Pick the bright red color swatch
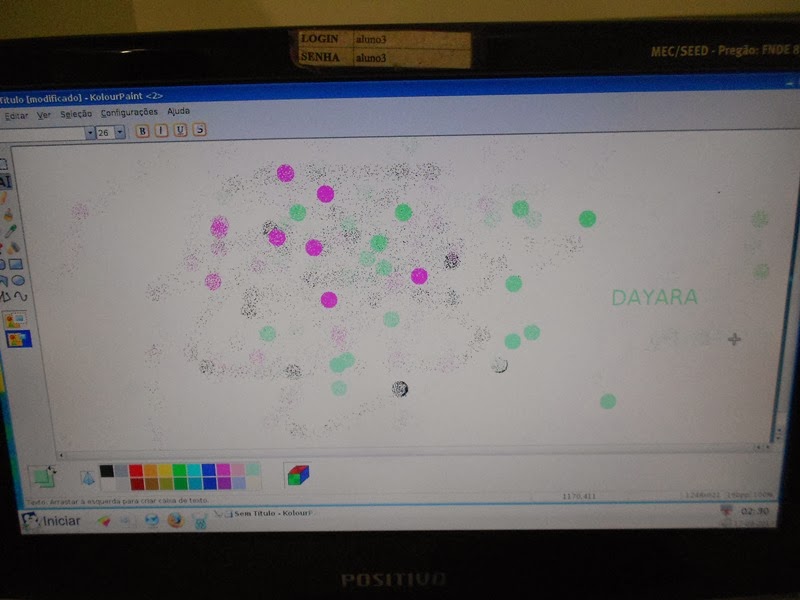Image resolution: width=800 pixels, height=600 pixels. [136, 470]
